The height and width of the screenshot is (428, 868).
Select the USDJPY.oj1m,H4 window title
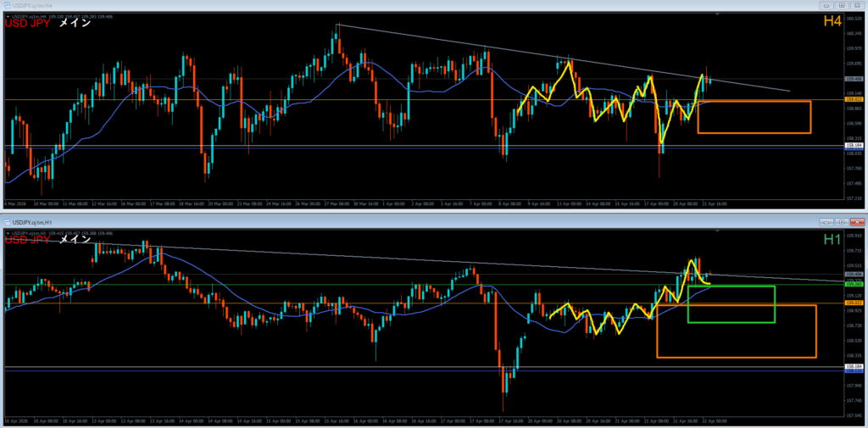(31, 5)
